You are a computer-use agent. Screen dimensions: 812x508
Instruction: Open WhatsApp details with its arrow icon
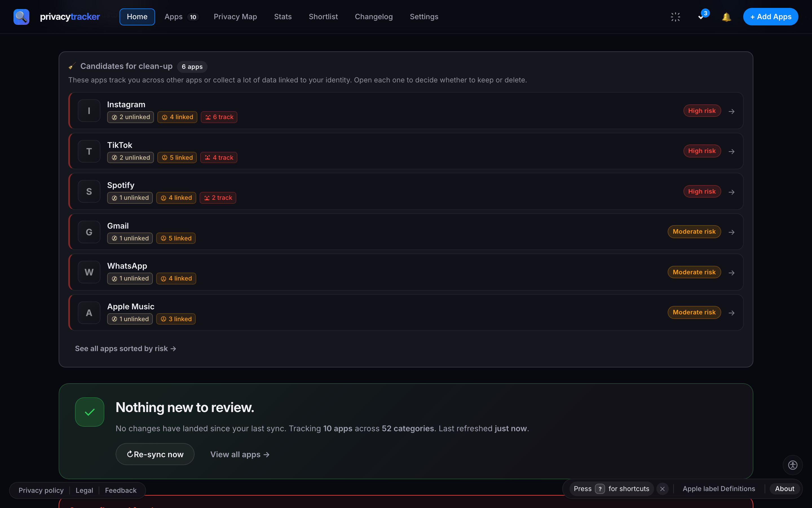[x=731, y=272]
